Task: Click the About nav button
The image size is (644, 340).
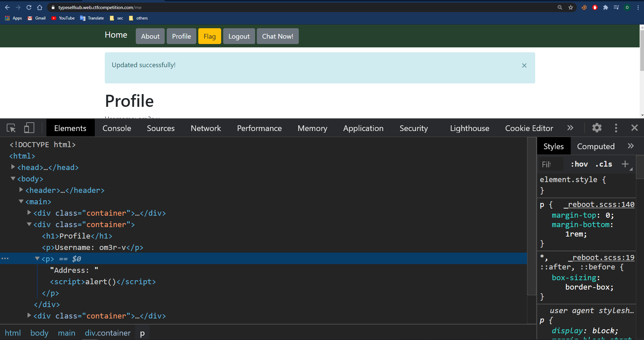Action: [x=150, y=36]
